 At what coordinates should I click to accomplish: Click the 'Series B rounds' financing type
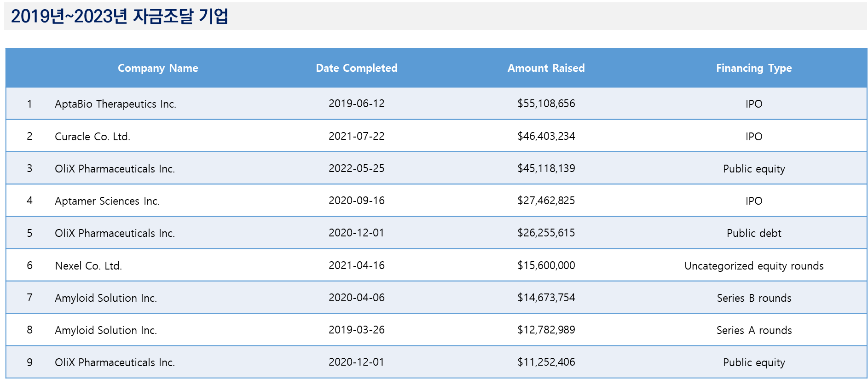point(754,298)
